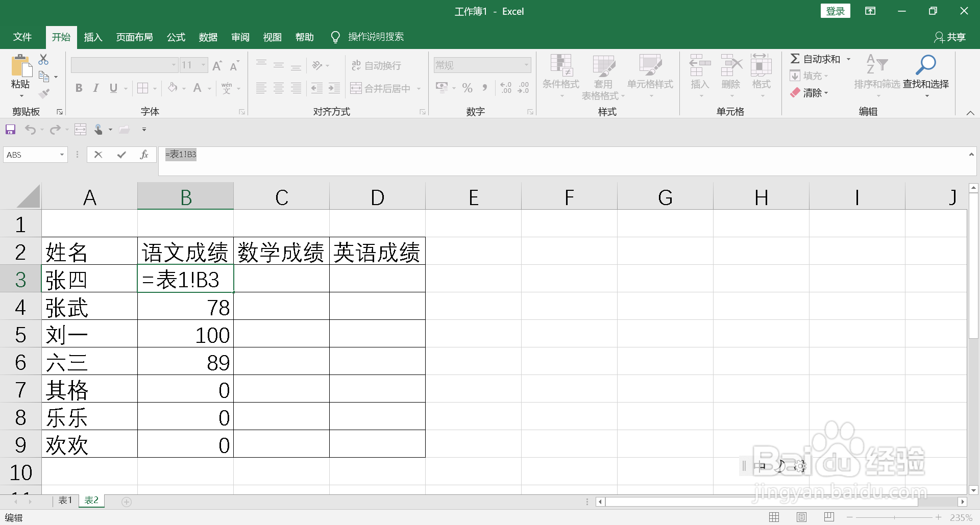Click inside the formula bar

click(x=357, y=154)
